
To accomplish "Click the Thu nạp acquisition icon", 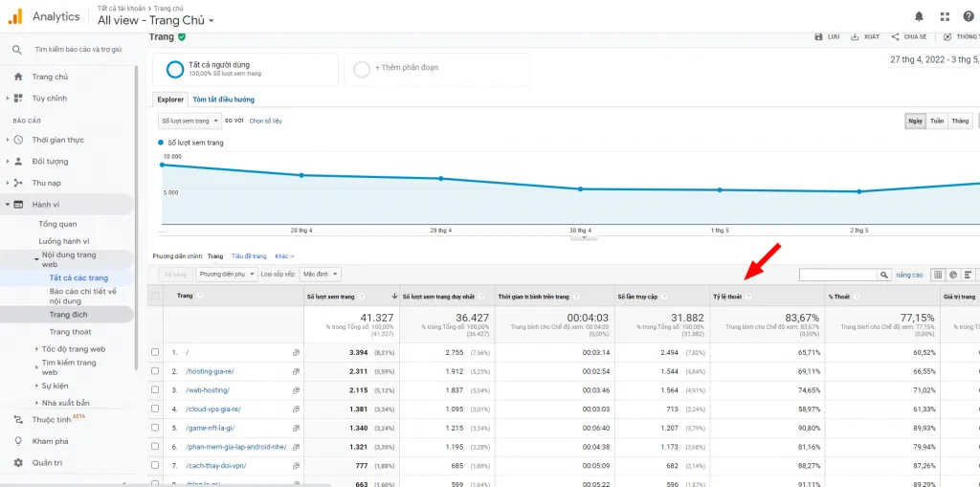I will pos(18,183).
